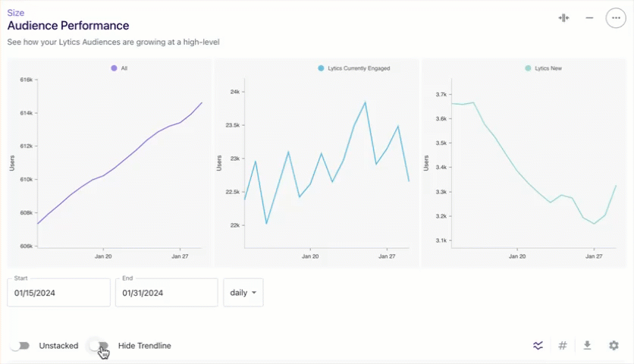The height and width of the screenshot is (364, 634).
Task: Click the Lytics New legend label
Action: pos(548,68)
